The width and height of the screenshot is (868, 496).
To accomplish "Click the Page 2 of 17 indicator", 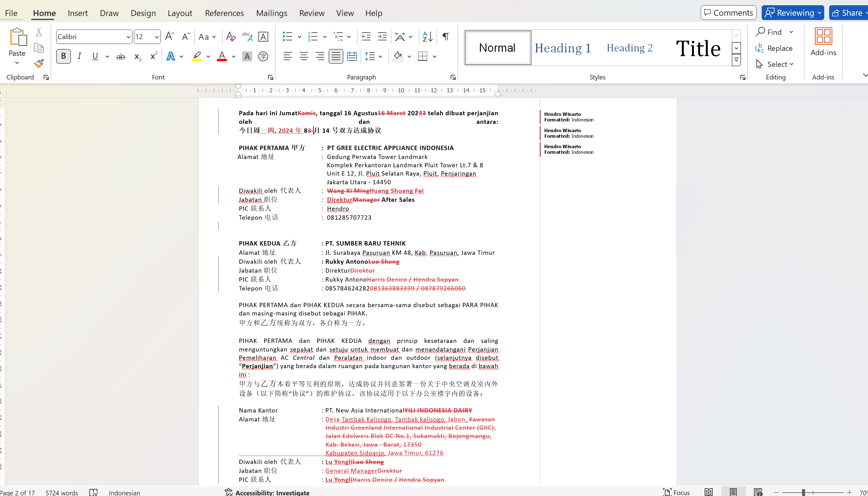I will coord(18,492).
